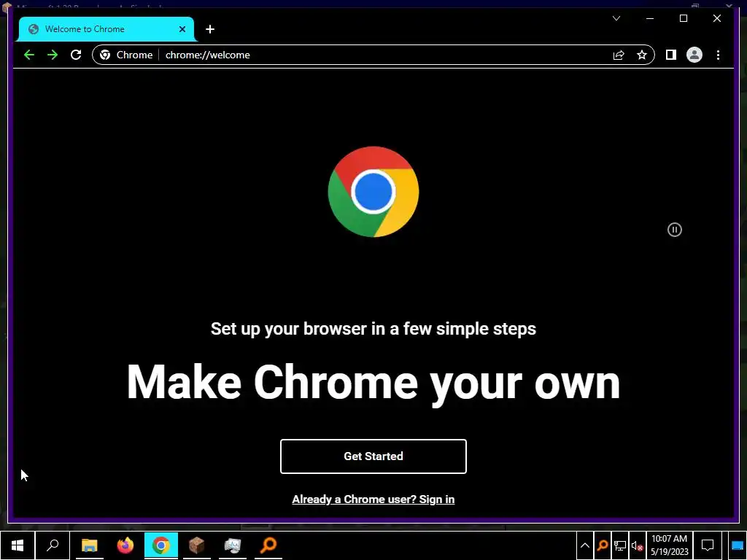Viewport: 747px width, 560px height.
Task: Open Chrome's three-dot menu
Action: click(x=718, y=55)
